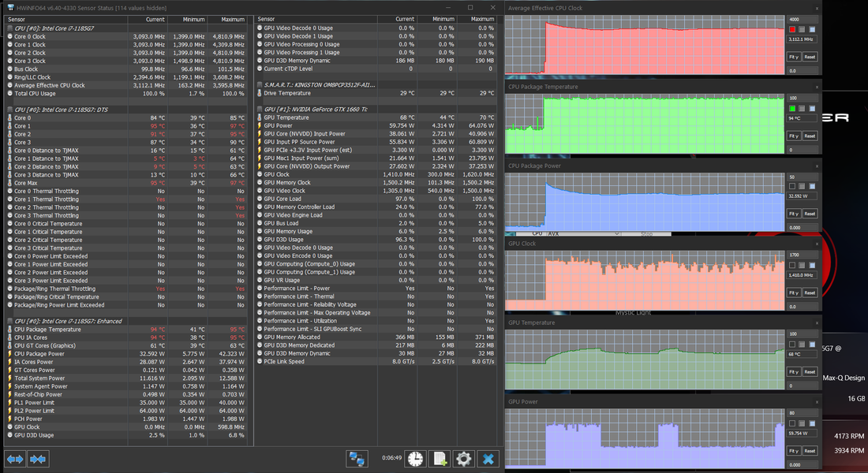Click the blue X close sensors icon

click(x=488, y=459)
